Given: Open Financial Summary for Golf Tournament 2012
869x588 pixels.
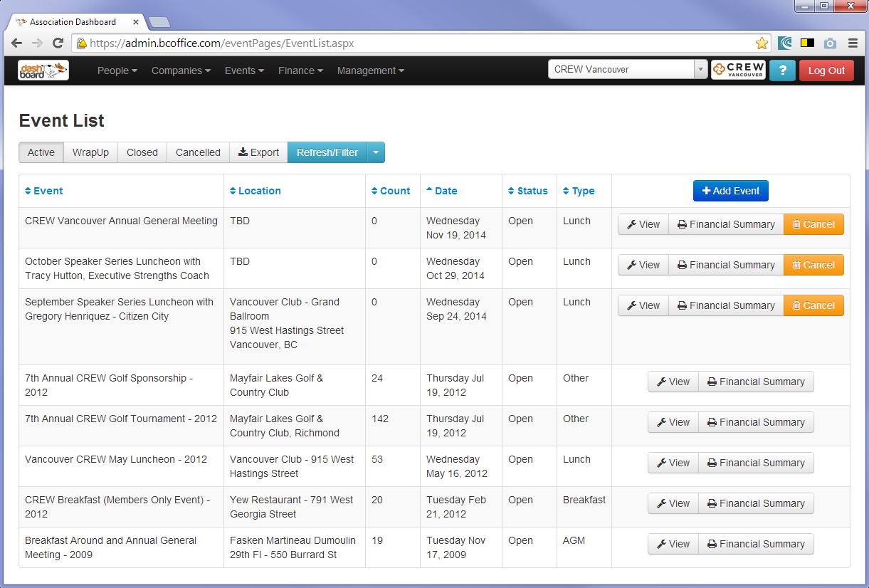Looking at the screenshot, I should (756, 422).
